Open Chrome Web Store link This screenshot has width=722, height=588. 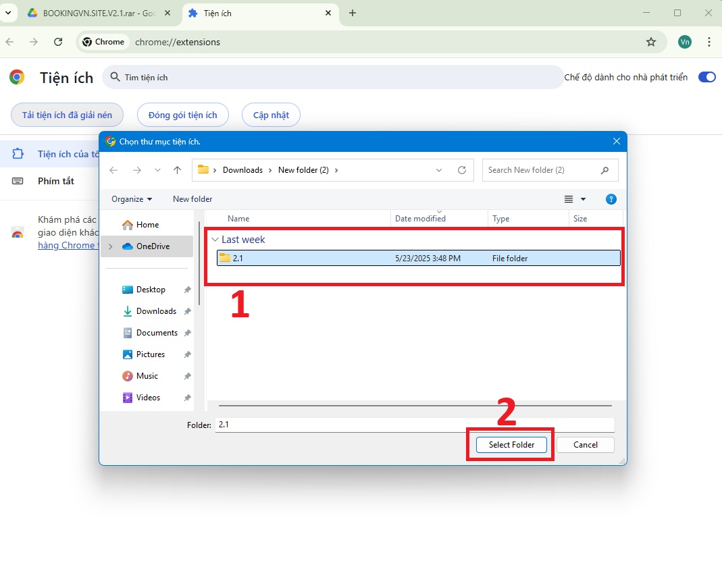coord(68,246)
